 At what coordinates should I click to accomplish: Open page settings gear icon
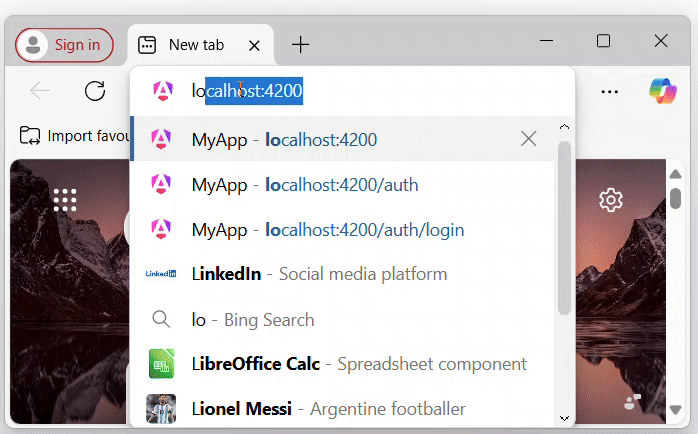(610, 200)
